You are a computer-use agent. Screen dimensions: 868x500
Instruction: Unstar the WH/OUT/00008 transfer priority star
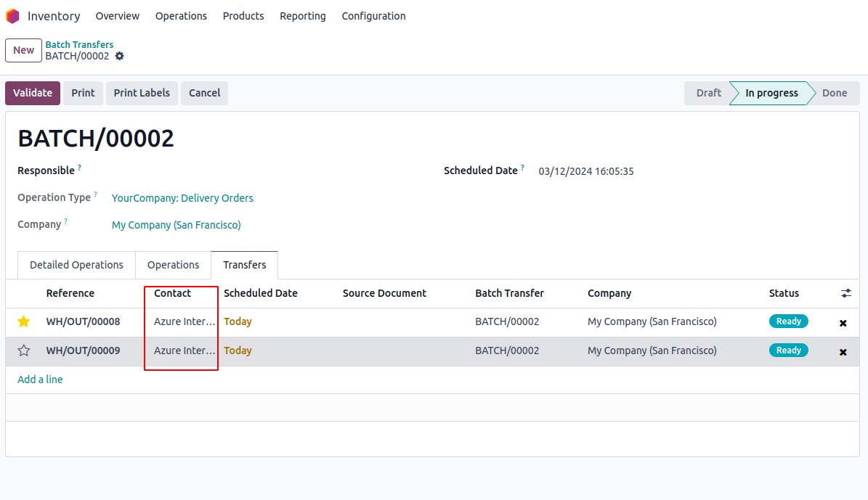pos(24,321)
